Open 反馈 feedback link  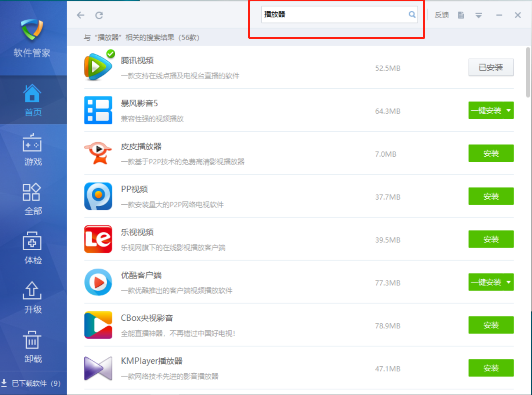tap(441, 15)
